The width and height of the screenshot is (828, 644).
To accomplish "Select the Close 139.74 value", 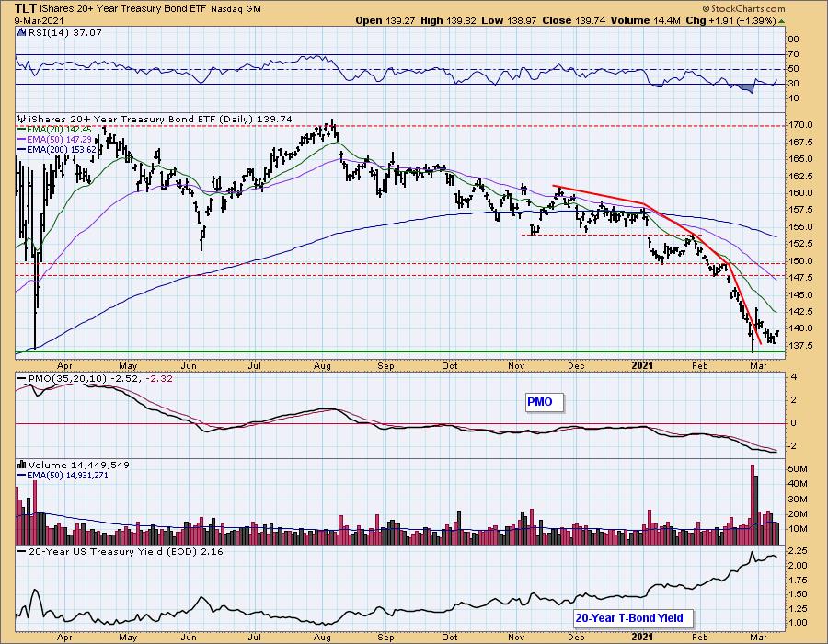I will 574,20.
